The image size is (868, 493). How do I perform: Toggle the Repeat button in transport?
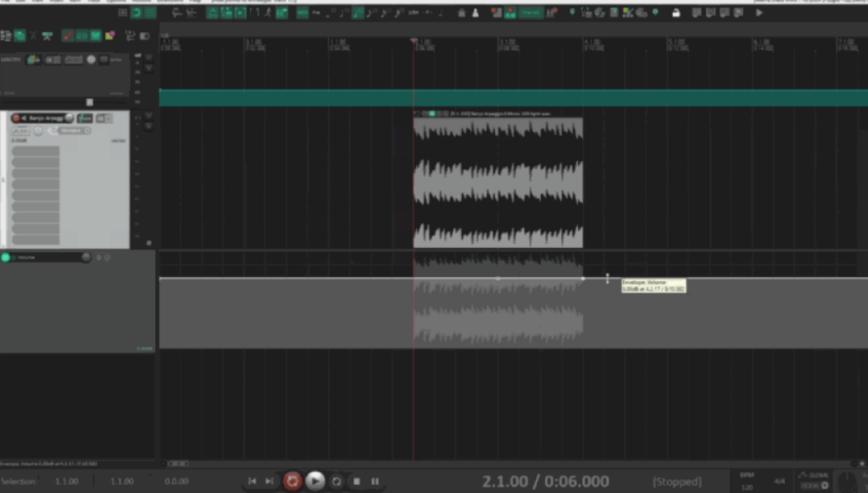337,481
